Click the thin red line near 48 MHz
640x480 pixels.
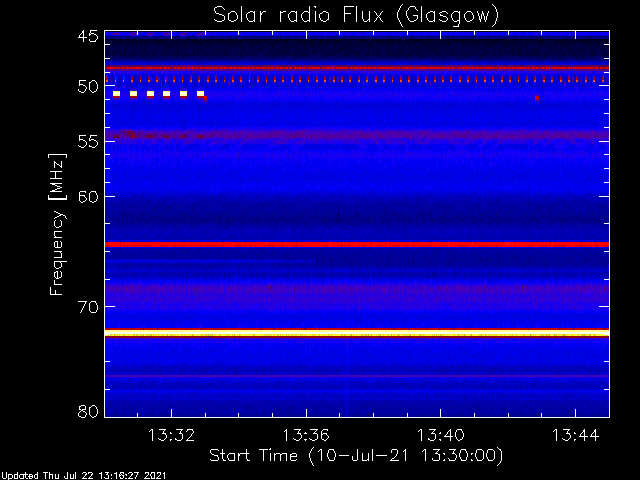pyautogui.click(x=357, y=68)
